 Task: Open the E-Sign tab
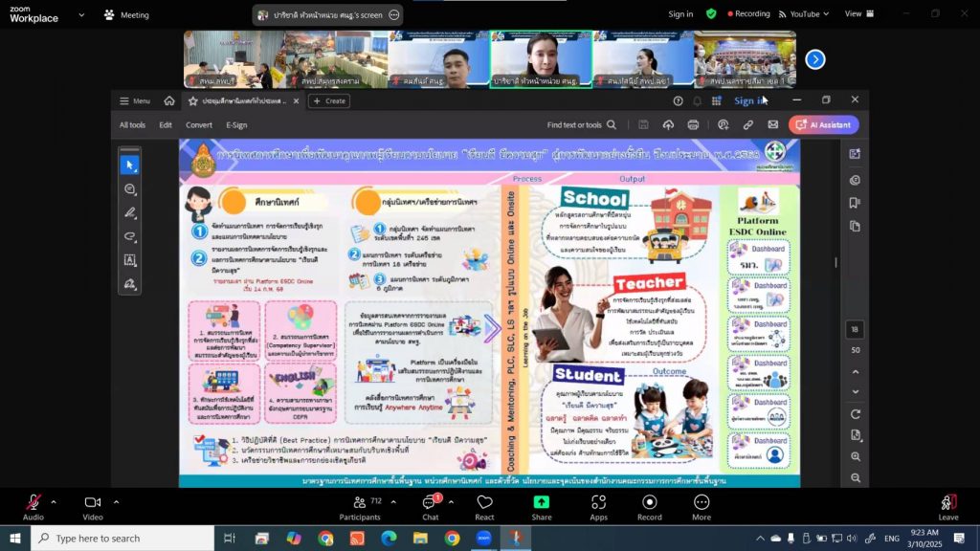point(236,125)
